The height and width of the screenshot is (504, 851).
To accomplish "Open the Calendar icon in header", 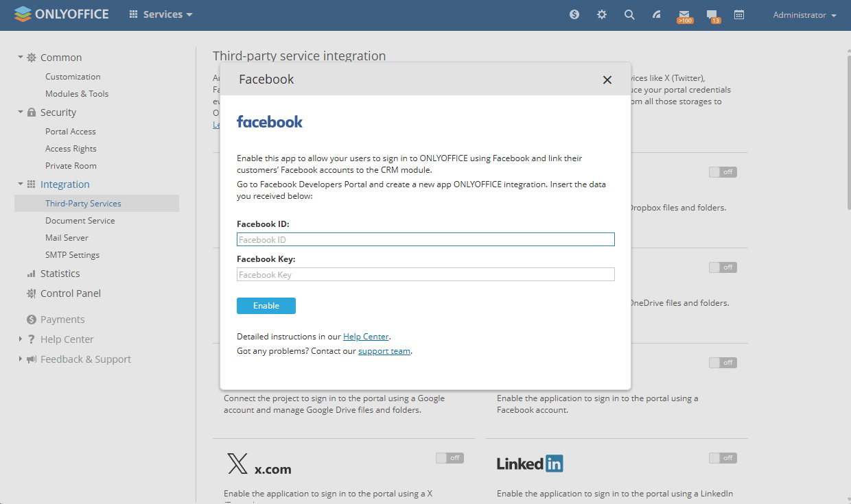I will [739, 14].
